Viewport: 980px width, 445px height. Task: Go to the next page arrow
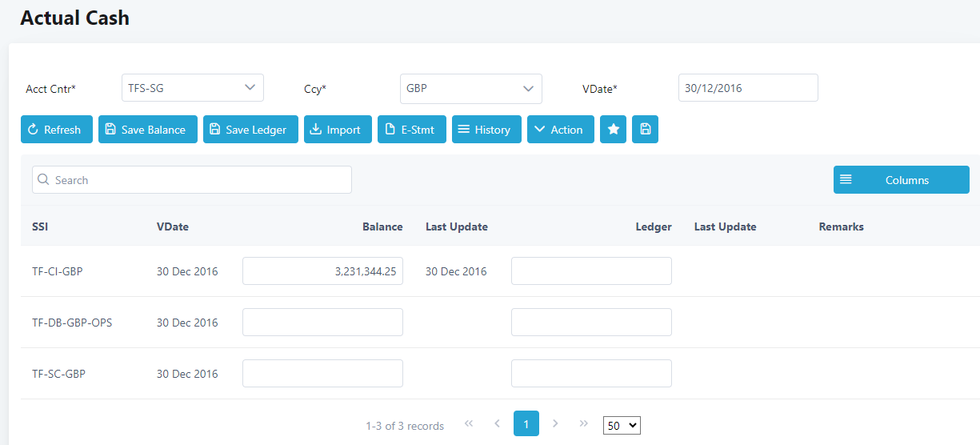pyautogui.click(x=555, y=423)
